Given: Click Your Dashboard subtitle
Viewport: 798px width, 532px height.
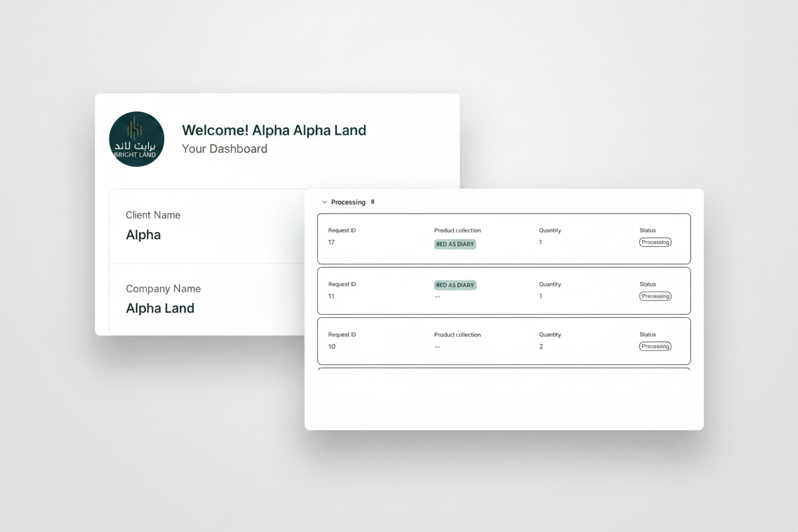Looking at the screenshot, I should [x=224, y=148].
